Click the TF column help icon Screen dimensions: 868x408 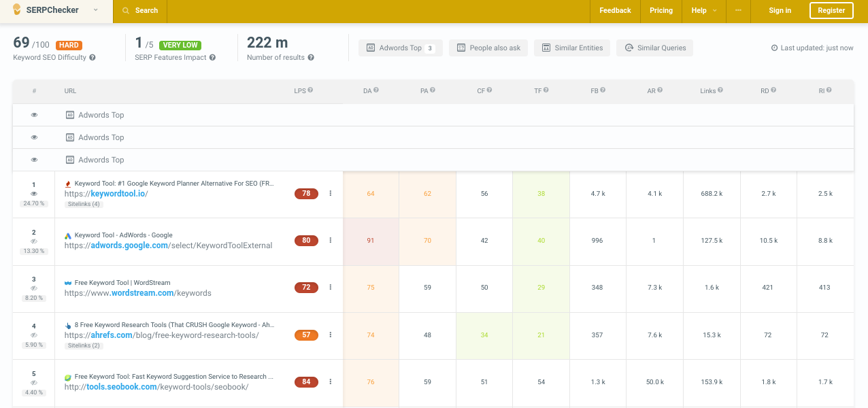click(548, 90)
